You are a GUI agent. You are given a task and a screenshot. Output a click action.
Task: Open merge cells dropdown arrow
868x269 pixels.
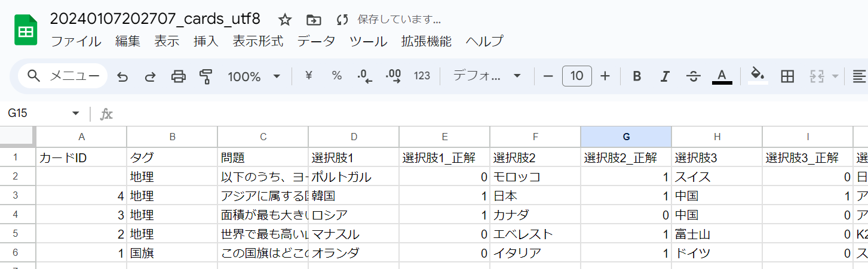(x=835, y=76)
